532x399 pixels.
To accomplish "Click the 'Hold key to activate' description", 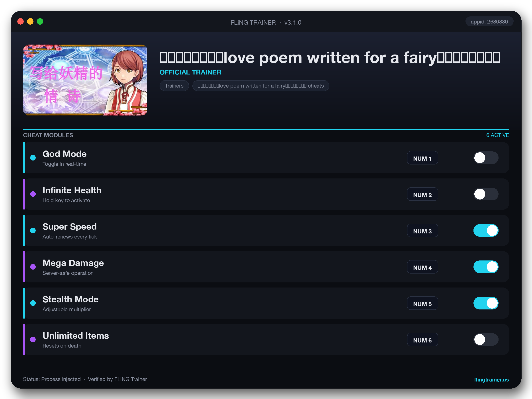I will click(66, 200).
